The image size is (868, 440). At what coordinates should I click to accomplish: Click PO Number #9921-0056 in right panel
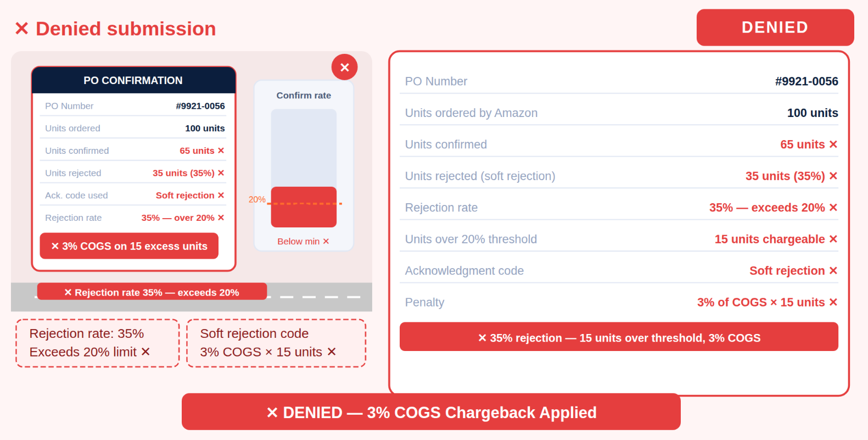[807, 81]
